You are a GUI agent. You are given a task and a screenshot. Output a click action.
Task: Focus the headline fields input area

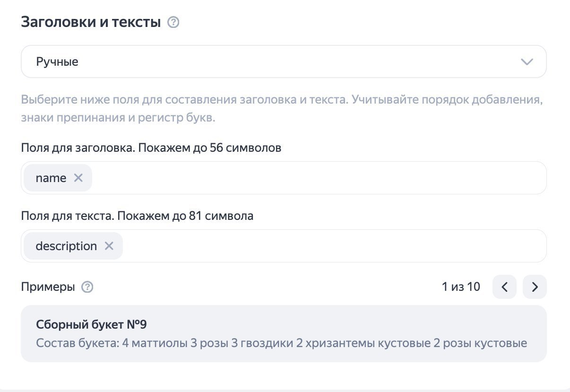[x=317, y=178]
